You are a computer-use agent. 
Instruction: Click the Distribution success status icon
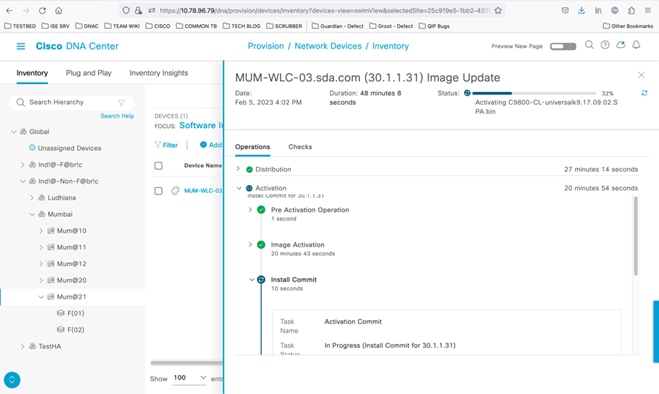click(x=249, y=169)
